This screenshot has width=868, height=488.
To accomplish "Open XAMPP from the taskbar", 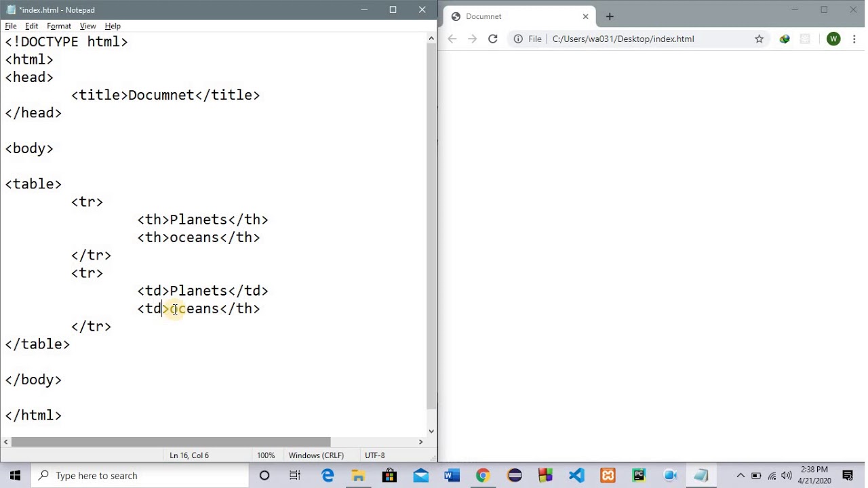I will tap(608, 476).
